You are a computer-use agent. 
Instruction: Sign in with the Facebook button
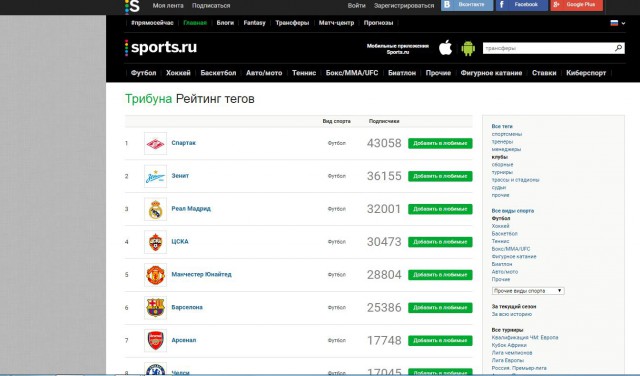[x=522, y=5]
